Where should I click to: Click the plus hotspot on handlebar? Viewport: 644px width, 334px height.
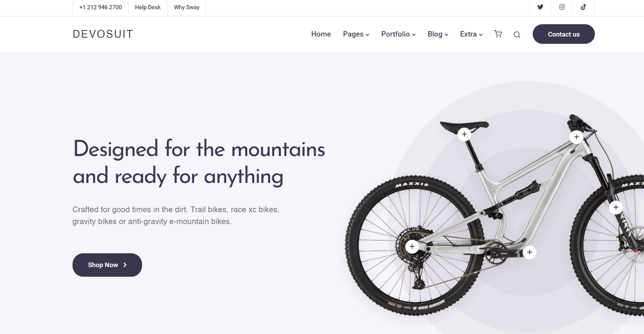click(x=576, y=137)
